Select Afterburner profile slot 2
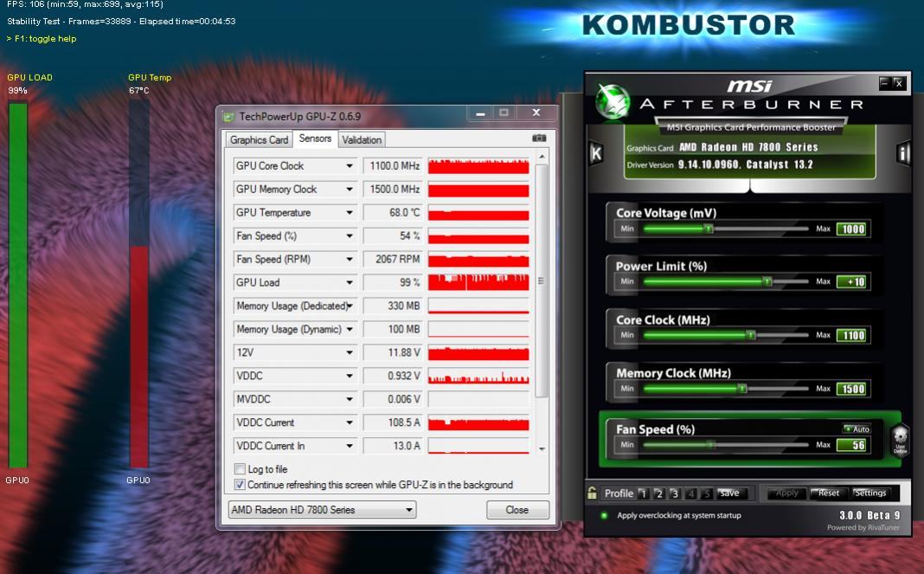This screenshot has width=924, height=574. (658, 493)
